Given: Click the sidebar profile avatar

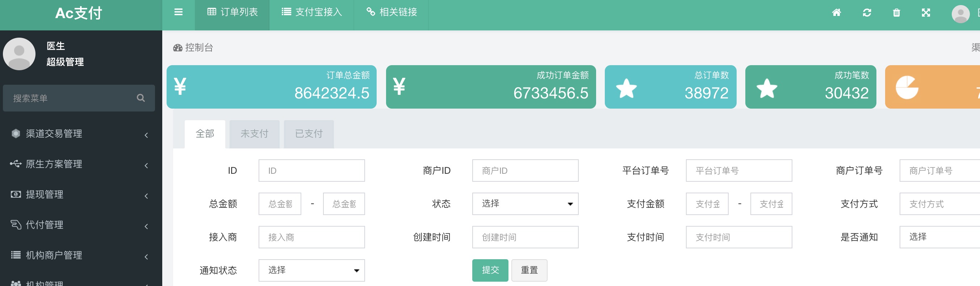Looking at the screenshot, I should pos(19,54).
